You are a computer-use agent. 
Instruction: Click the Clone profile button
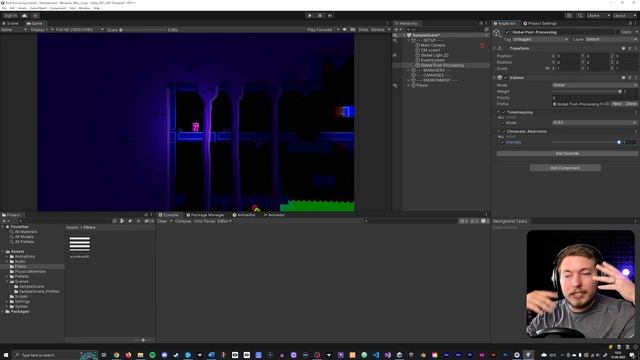point(631,104)
